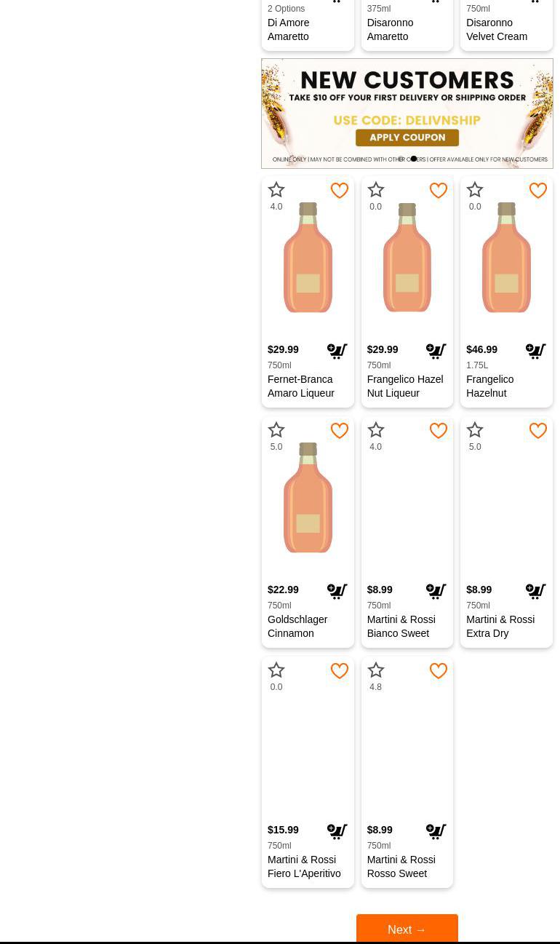Apply coupon on New Customers banner

pyautogui.click(x=407, y=138)
